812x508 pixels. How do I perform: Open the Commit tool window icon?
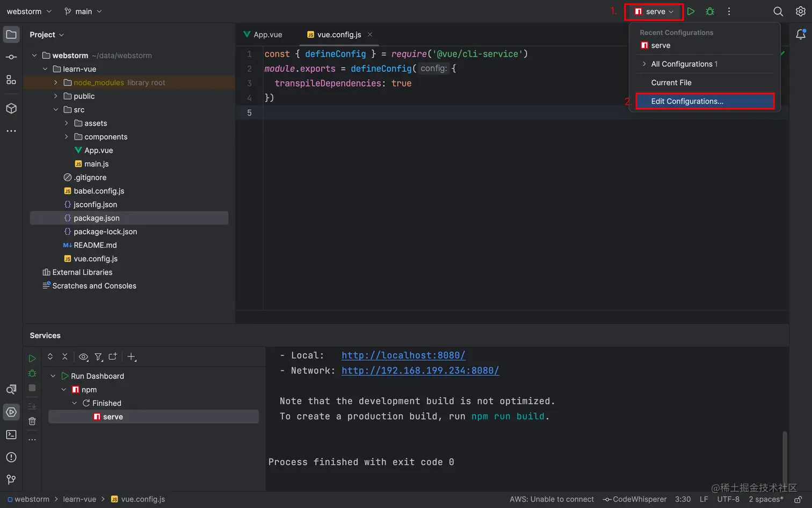point(11,57)
